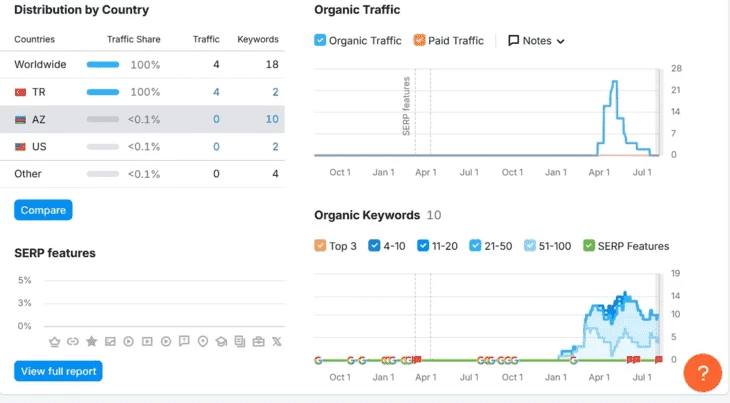The height and width of the screenshot is (403, 730).
Task: Click the Countries column header
Action: coord(34,40)
